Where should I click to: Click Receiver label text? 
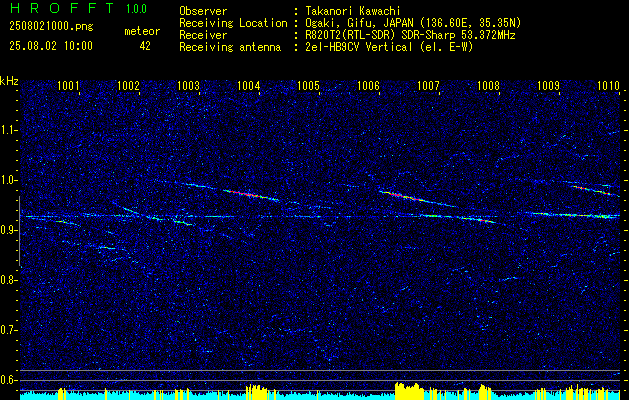click(x=203, y=35)
